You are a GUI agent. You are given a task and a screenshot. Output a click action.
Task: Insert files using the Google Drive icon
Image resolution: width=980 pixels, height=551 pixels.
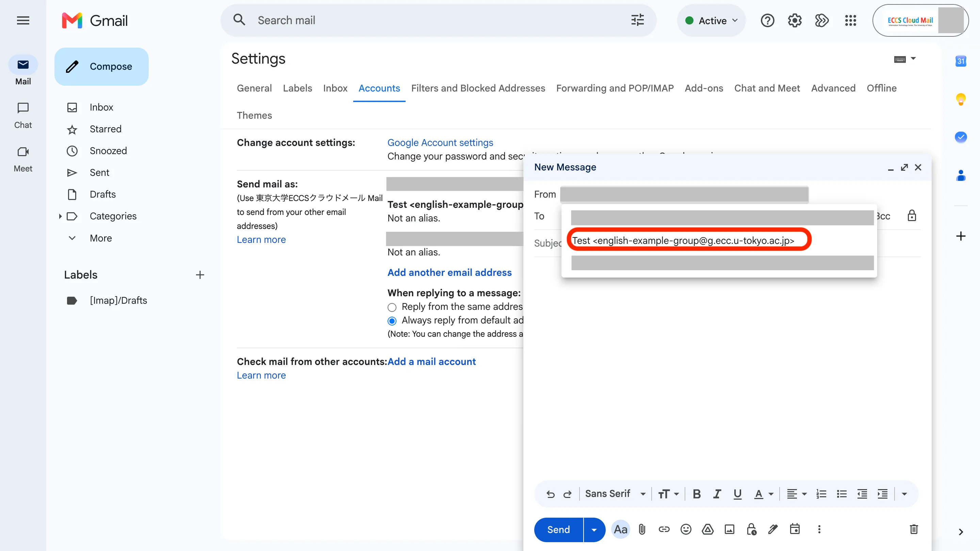(x=707, y=529)
